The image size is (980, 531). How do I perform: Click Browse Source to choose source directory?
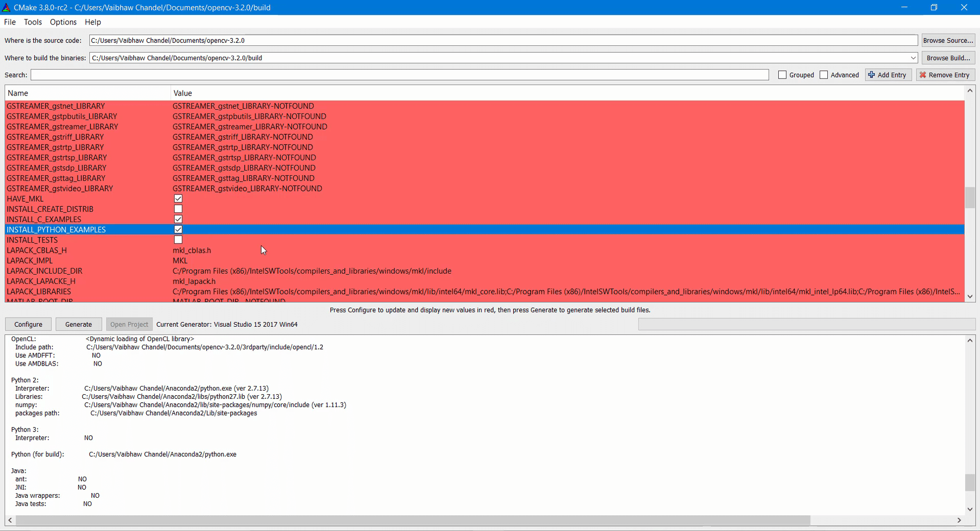948,40
